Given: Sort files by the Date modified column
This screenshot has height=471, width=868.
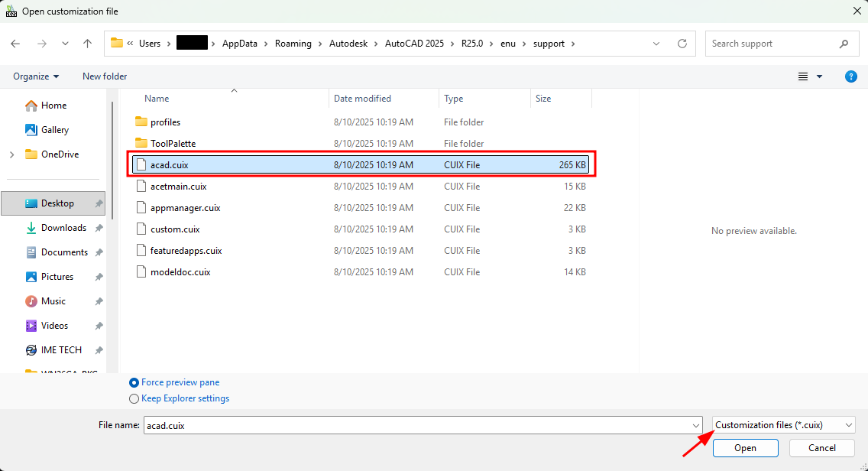Looking at the screenshot, I should (x=362, y=99).
